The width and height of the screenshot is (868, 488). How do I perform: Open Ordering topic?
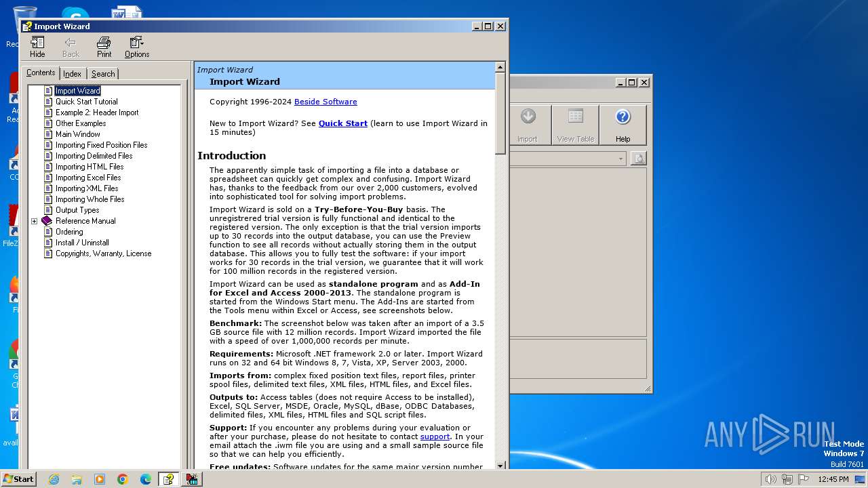[69, 232]
